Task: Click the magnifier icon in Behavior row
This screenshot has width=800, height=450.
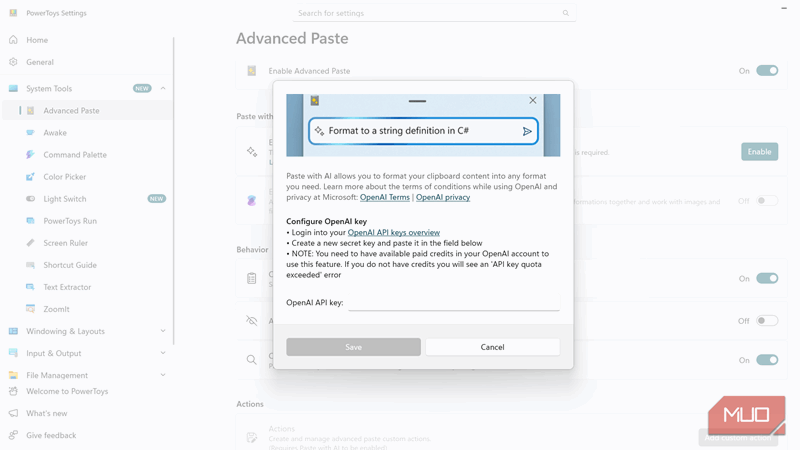Action: click(x=252, y=360)
